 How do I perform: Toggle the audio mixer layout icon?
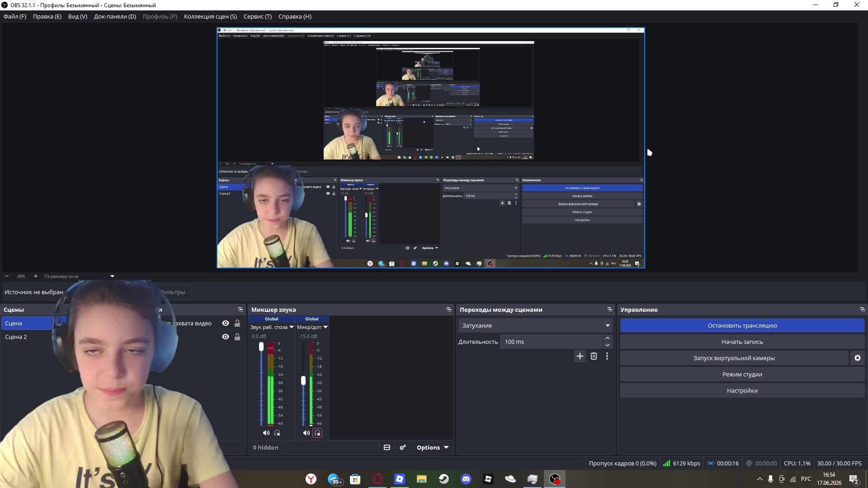click(387, 447)
